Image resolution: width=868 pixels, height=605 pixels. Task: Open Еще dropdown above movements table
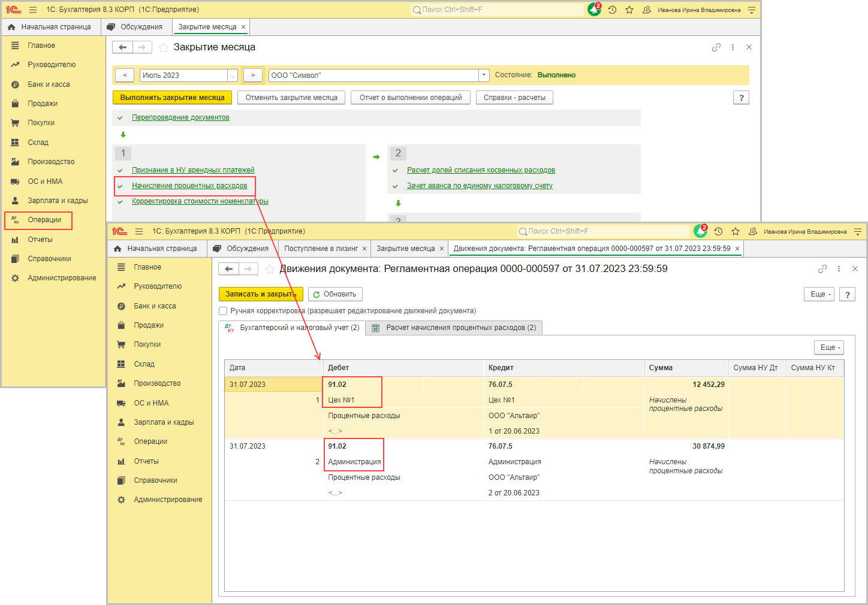(829, 347)
